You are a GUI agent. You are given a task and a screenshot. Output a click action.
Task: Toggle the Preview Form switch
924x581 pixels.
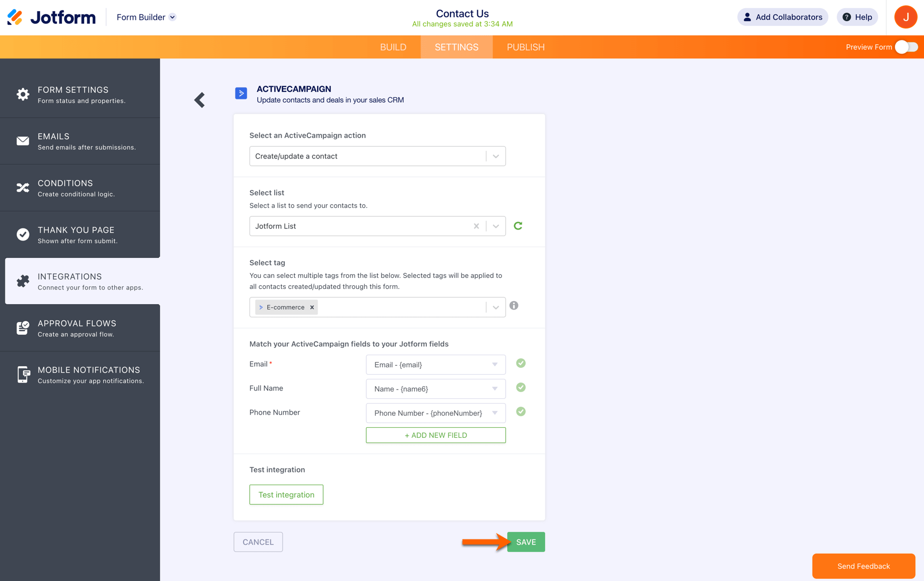point(906,47)
